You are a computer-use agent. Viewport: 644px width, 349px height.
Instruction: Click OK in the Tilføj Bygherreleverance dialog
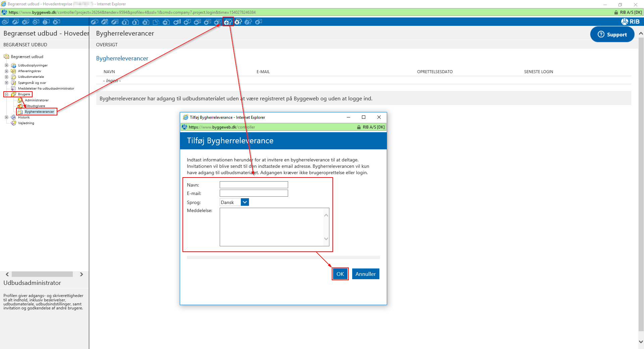coord(340,274)
